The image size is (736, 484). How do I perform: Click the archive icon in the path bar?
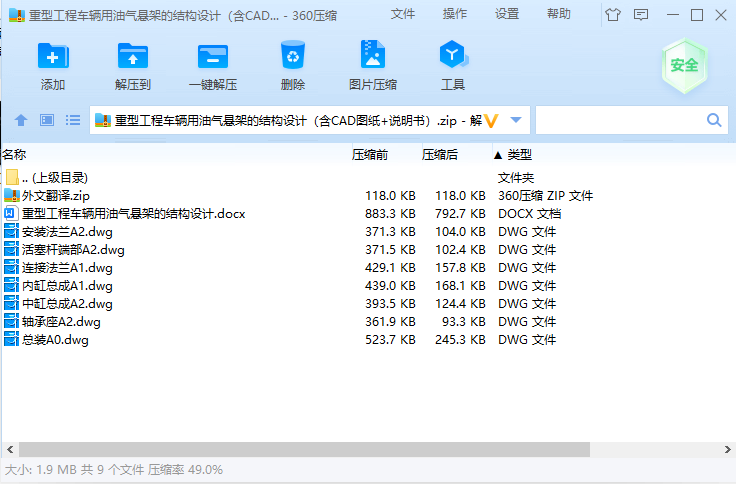[x=102, y=120]
